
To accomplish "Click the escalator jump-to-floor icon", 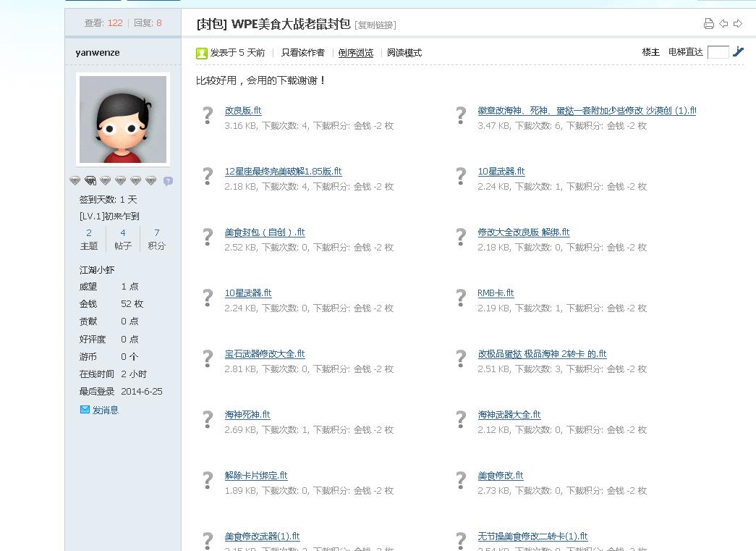I will [x=738, y=51].
